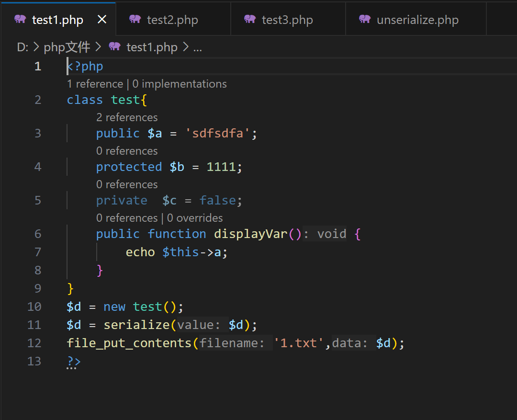Click the displayVar function name

(x=250, y=234)
